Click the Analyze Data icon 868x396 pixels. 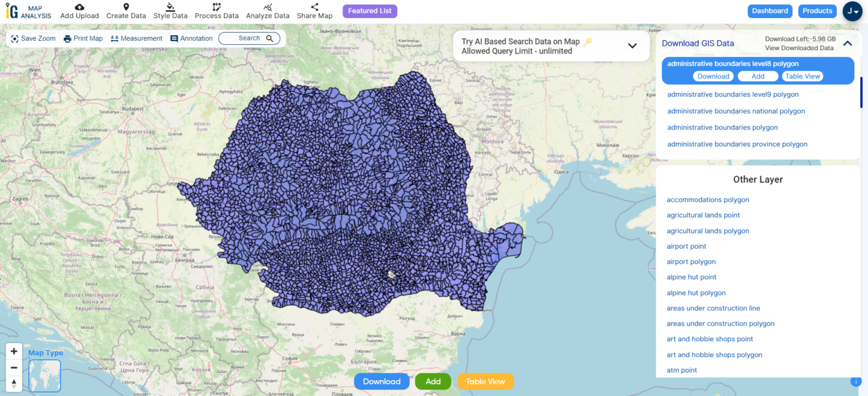point(268,7)
